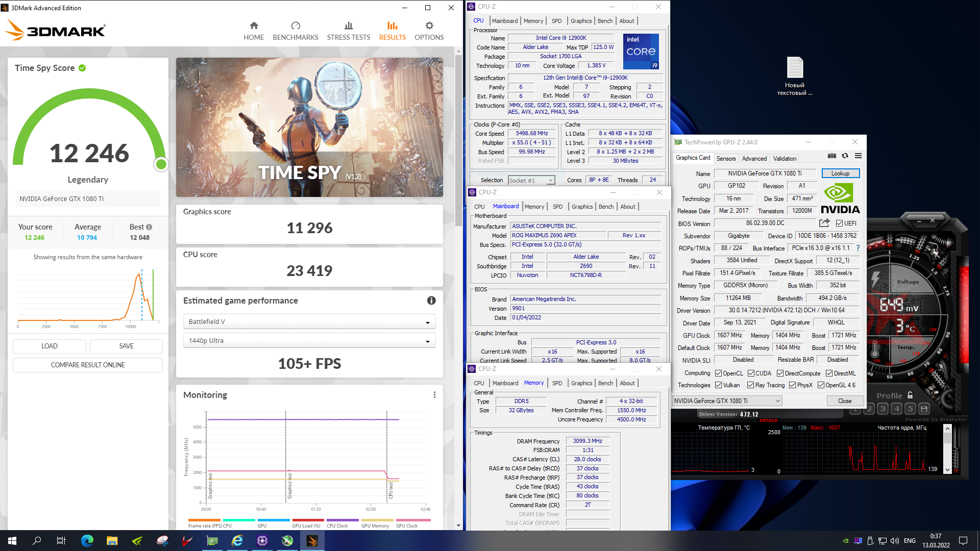Screen dimensions: 980x551
Task: Click the NVIDIA logo in GPU-Z
Action: click(840, 198)
